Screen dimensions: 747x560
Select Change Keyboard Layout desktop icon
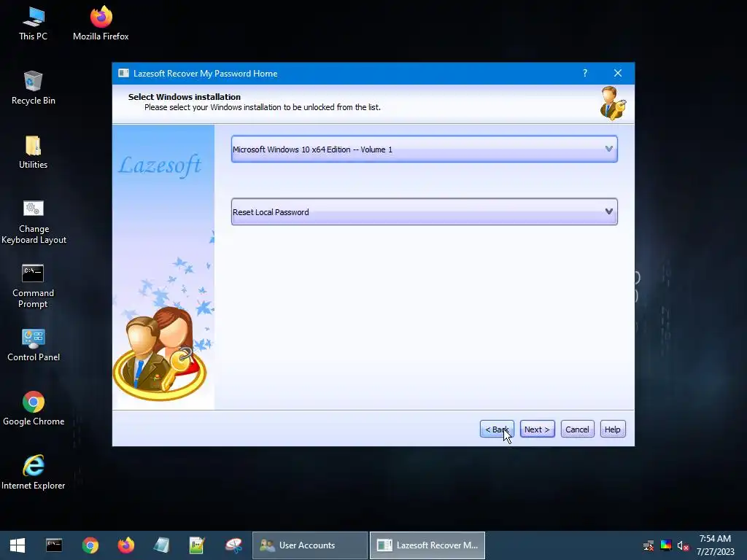[34, 222]
